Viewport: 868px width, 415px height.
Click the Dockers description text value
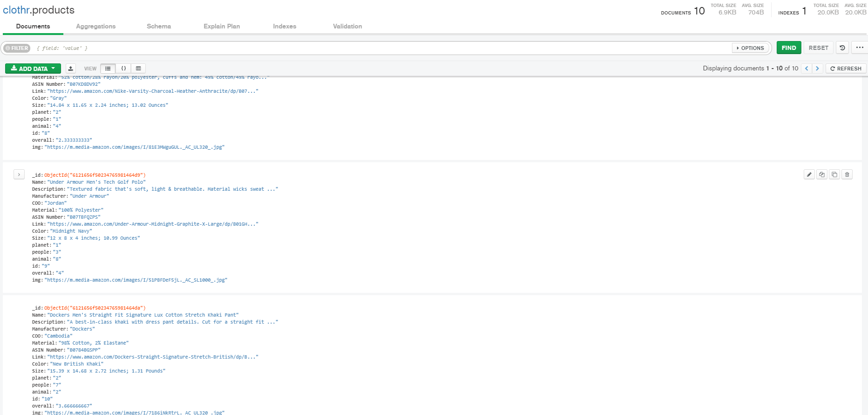pos(173,322)
